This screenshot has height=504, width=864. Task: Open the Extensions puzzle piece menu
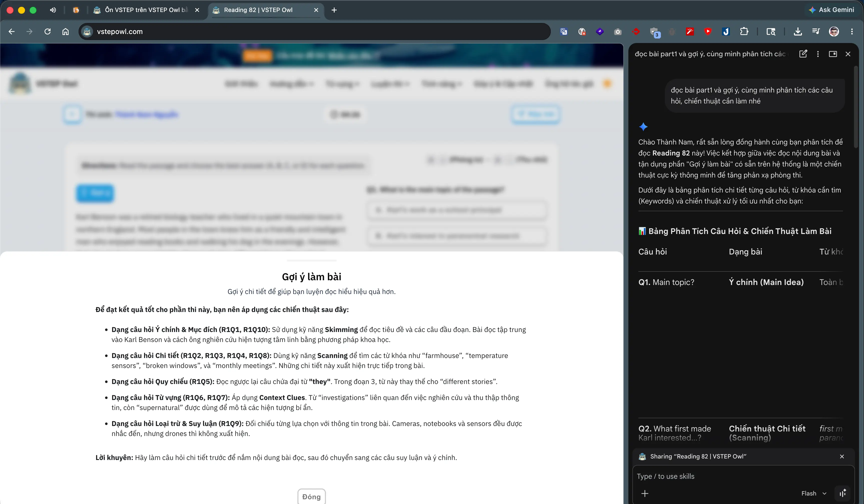[x=744, y=31]
